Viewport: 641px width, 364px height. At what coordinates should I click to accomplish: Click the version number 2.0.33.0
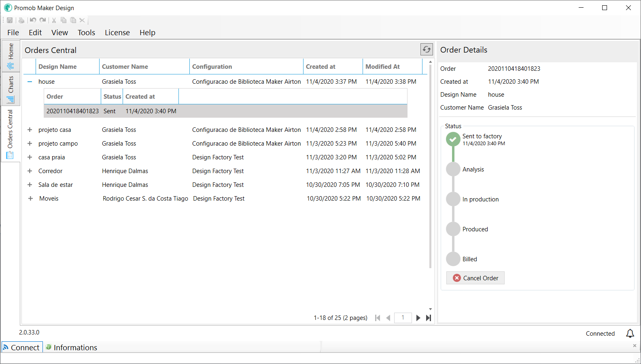tap(29, 332)
